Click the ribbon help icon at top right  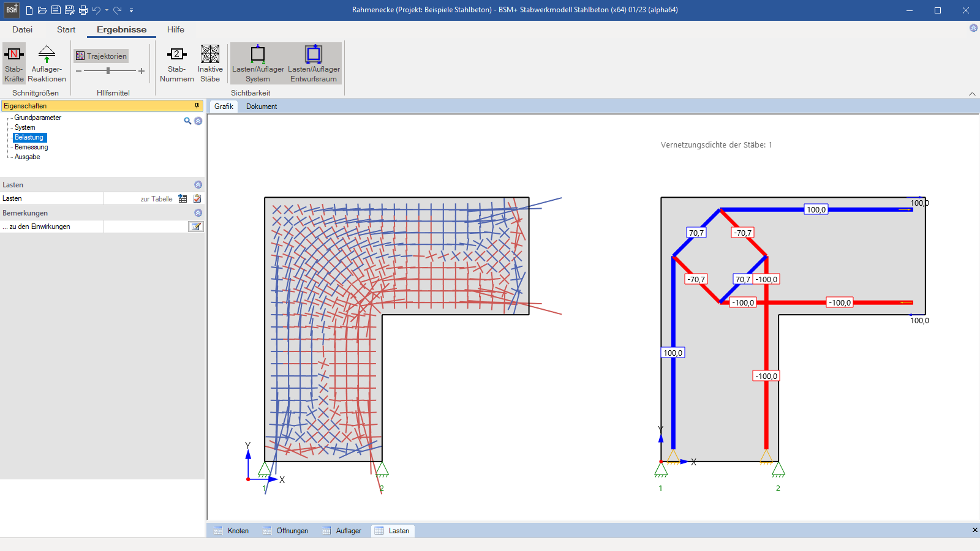[x=973, y=28]
